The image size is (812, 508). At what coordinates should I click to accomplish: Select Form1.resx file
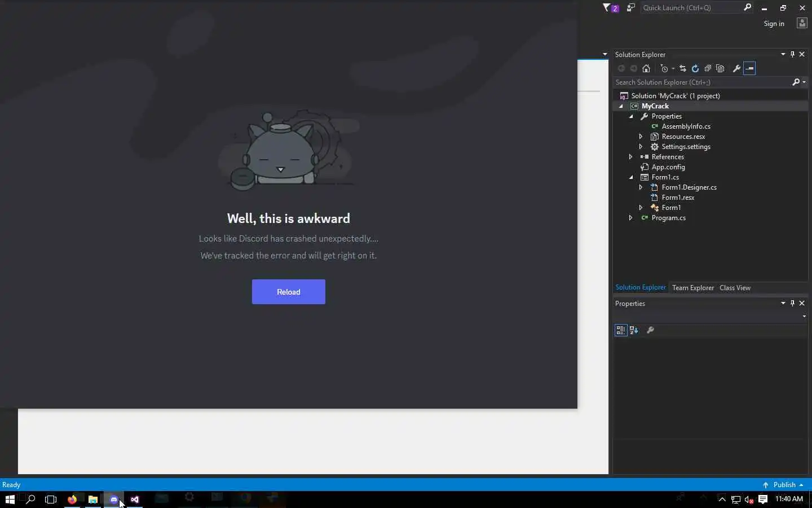(678, 198)
